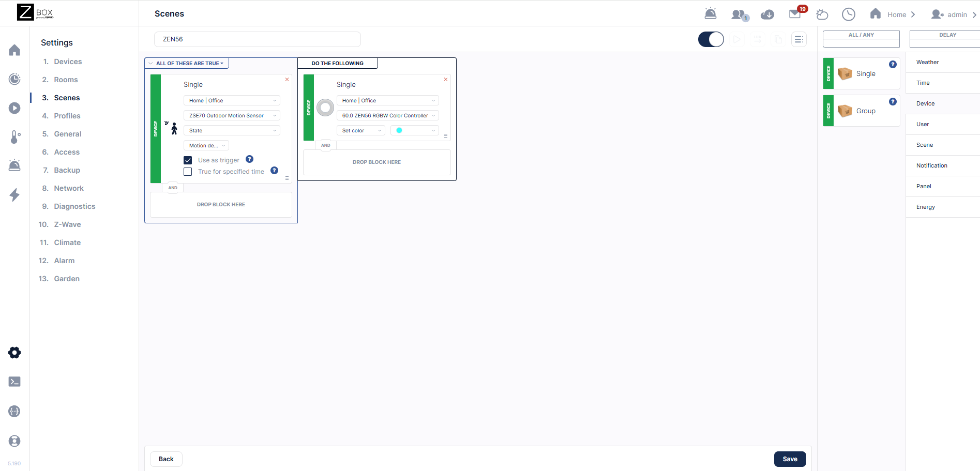Toggle the ZEN56 scene enabled switch
The image size is (980, 471).
pos(711,39)
